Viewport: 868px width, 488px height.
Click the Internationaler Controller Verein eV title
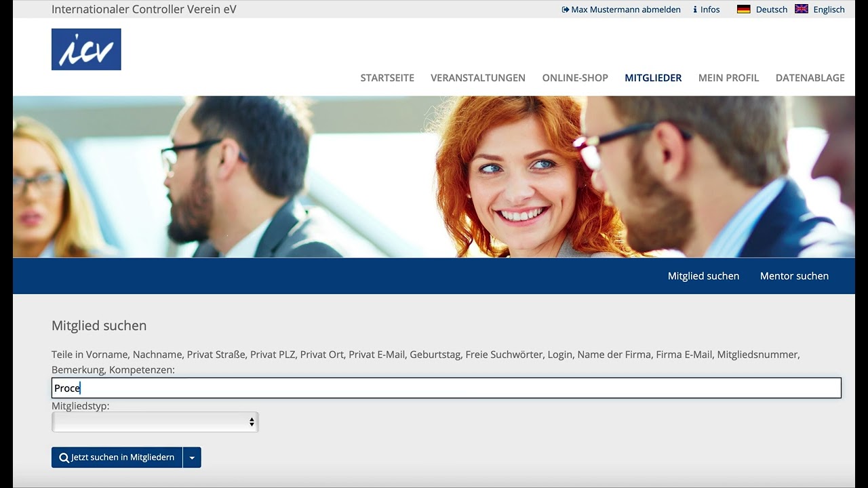144,9
